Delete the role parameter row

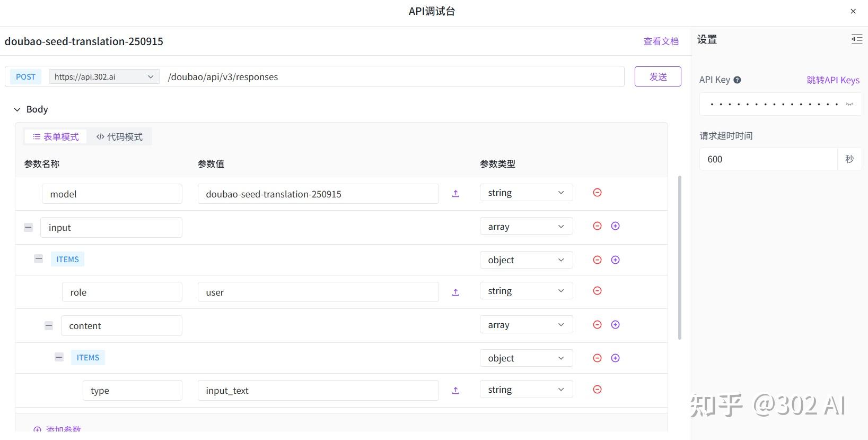[x=597, y=291]
